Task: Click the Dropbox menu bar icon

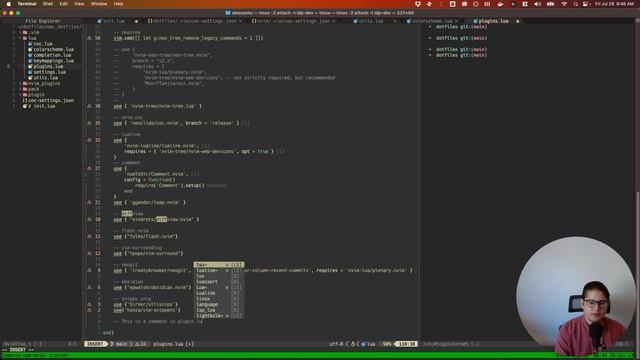Action: [418, 4]
